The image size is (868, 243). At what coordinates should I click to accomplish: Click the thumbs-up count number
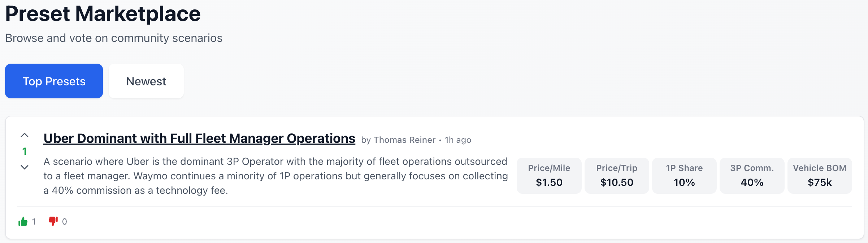click(x=34, y=222)
